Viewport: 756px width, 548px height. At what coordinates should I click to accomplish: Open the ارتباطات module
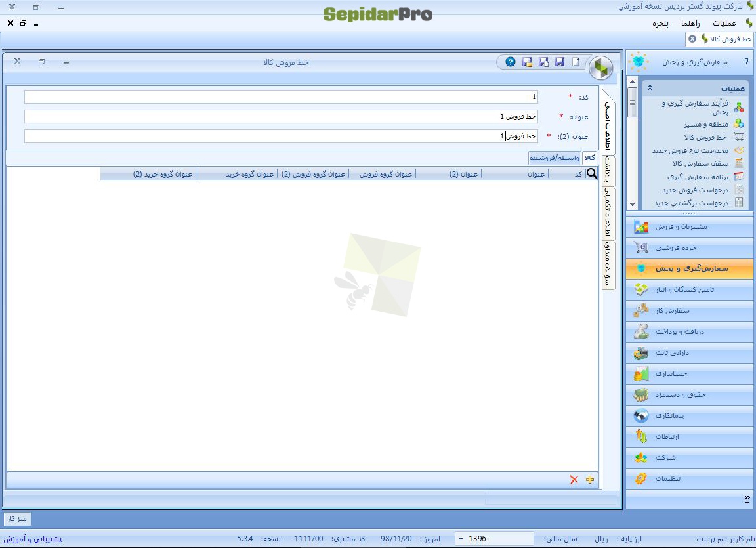pyautogui.click(x=690, y=436)
